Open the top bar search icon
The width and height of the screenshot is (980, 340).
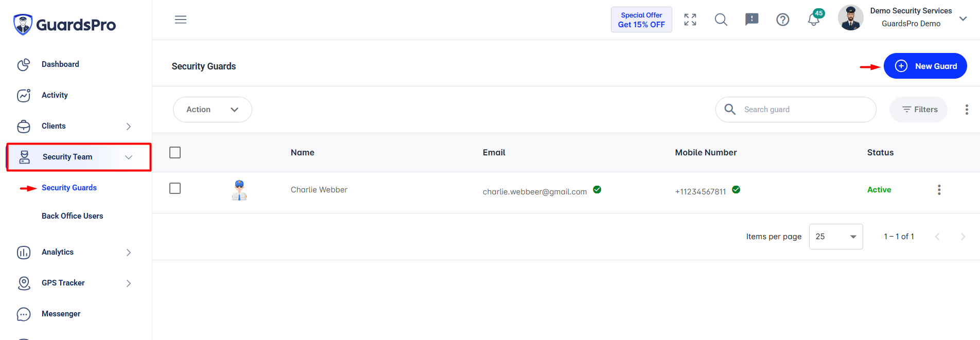pos(721,20)
